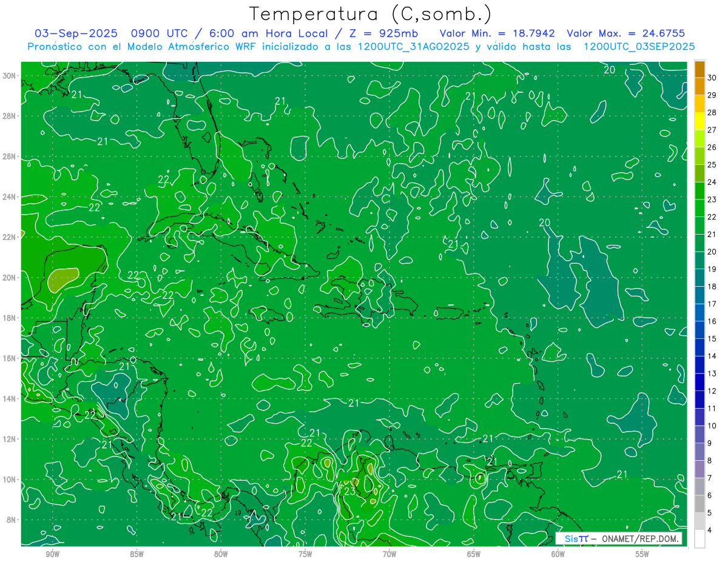Click the legend number "12" on the color scale
This screenshot has height=562, width=728.
click(x=712, y=391)
